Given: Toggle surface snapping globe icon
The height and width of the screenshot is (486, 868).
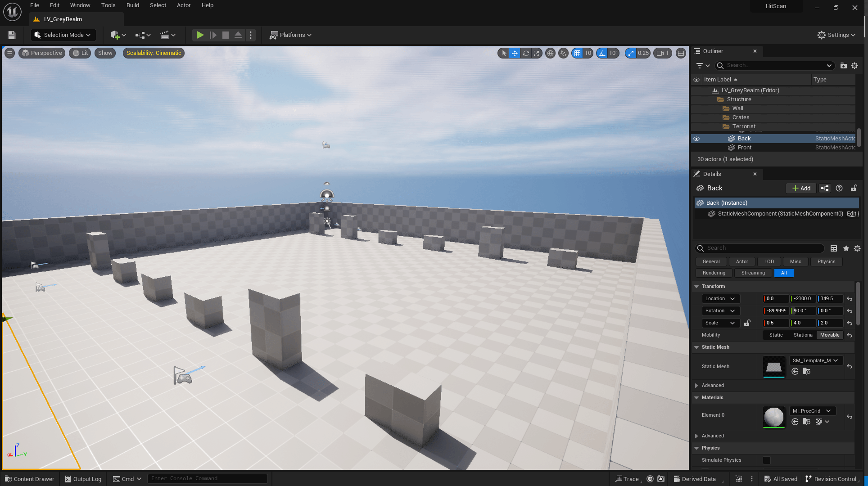Looking at the screenshot, I should tap(550, 53).
